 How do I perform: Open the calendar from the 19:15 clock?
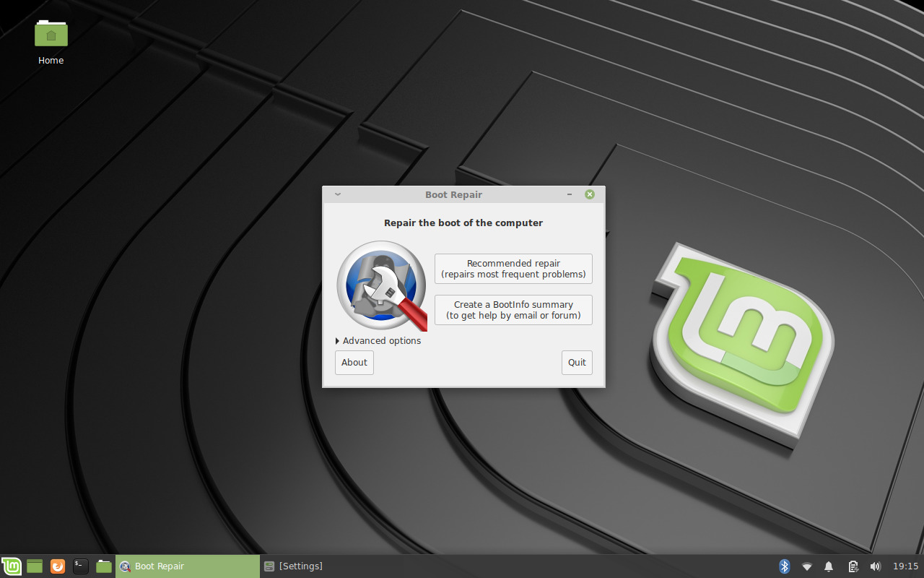(x=905, y=566)
